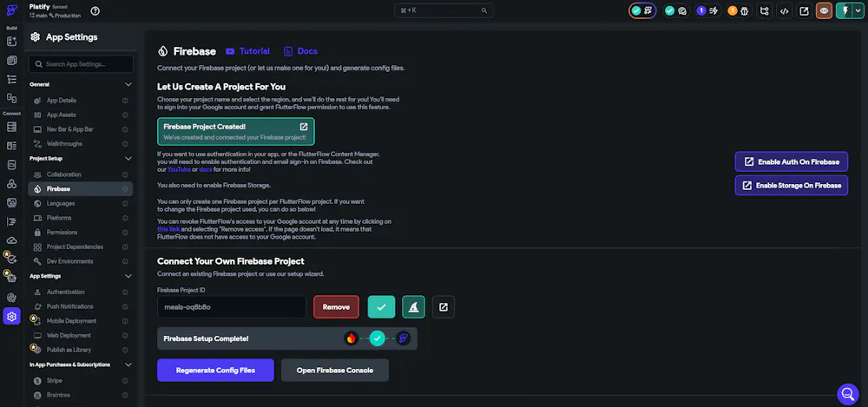Click the magnifier search bubble bottom right
Viewport: 868px width, 407px height.
tap(847, 394)
